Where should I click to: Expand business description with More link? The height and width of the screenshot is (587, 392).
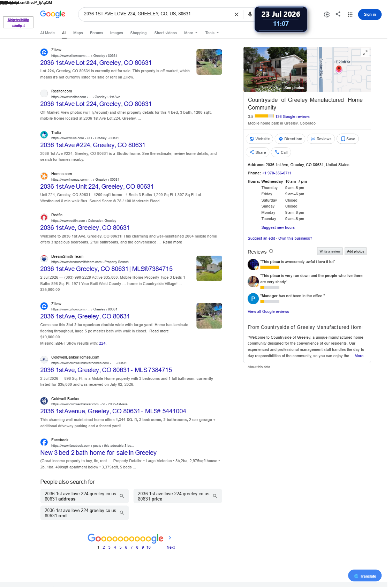pos(359,356)
